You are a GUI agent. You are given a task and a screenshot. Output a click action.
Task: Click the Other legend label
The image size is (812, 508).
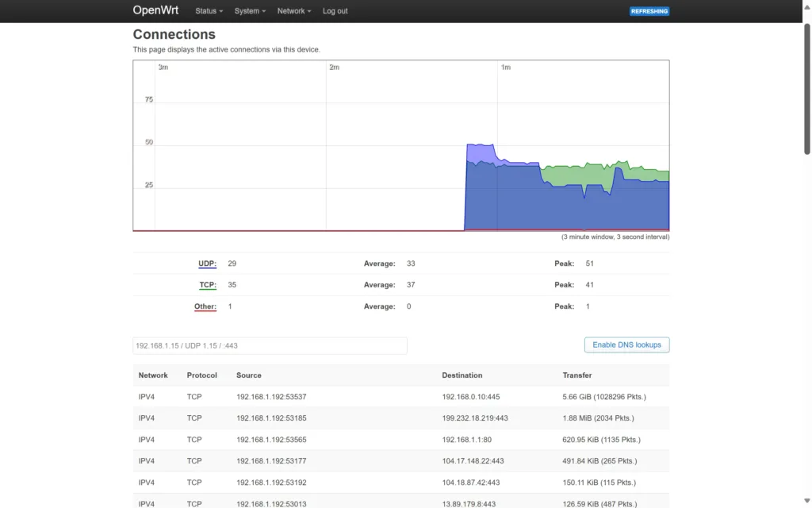point(205,306)
